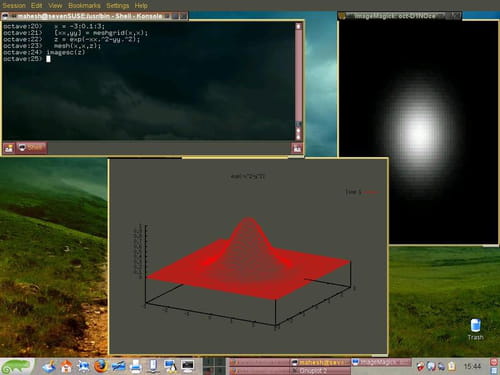This screenshot has width=500, height=375.
Task: Switch to ImageMagick taskbar entry
Action: pyautogui.click(x=381, y=362)
